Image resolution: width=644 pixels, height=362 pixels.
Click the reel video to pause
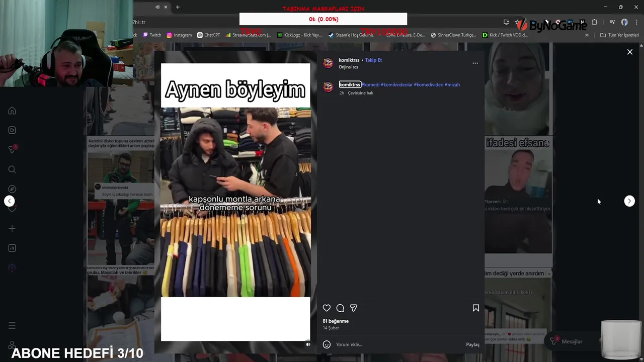235,202
